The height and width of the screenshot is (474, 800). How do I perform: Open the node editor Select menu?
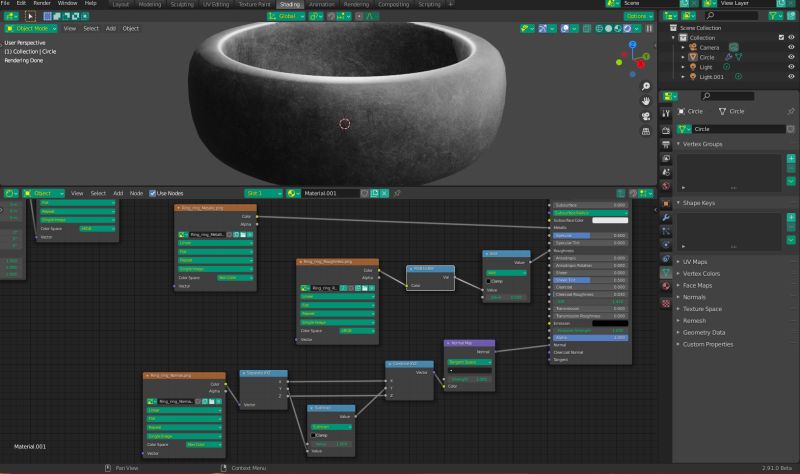98,193
